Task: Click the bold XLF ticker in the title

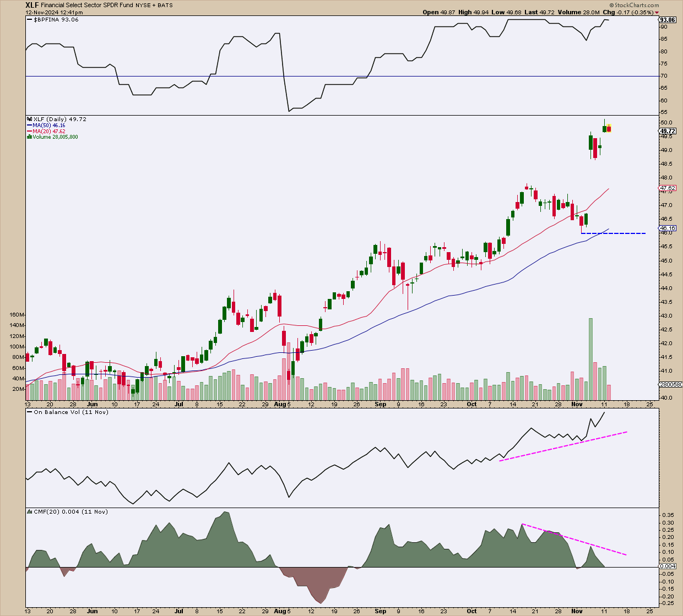Action: [32, 5]
